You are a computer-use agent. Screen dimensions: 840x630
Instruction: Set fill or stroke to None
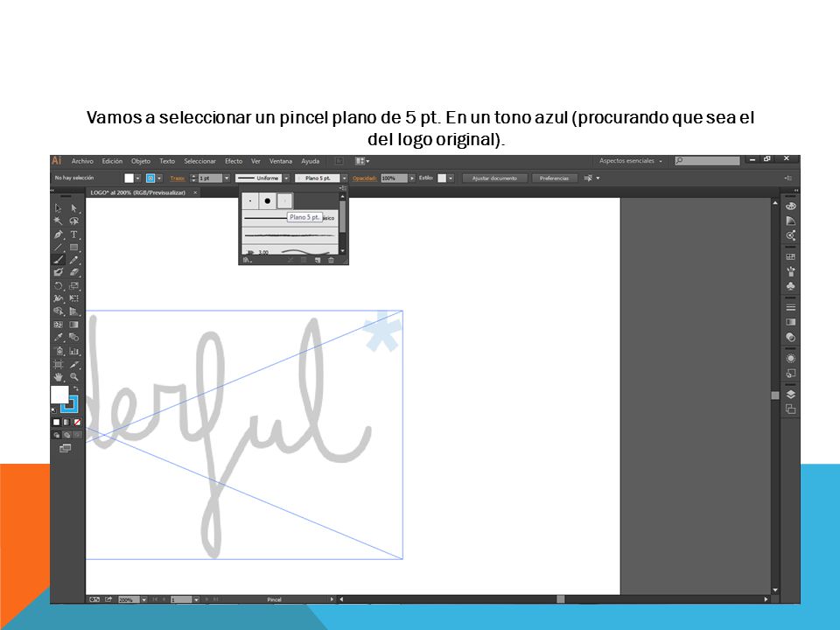(77, 422)
